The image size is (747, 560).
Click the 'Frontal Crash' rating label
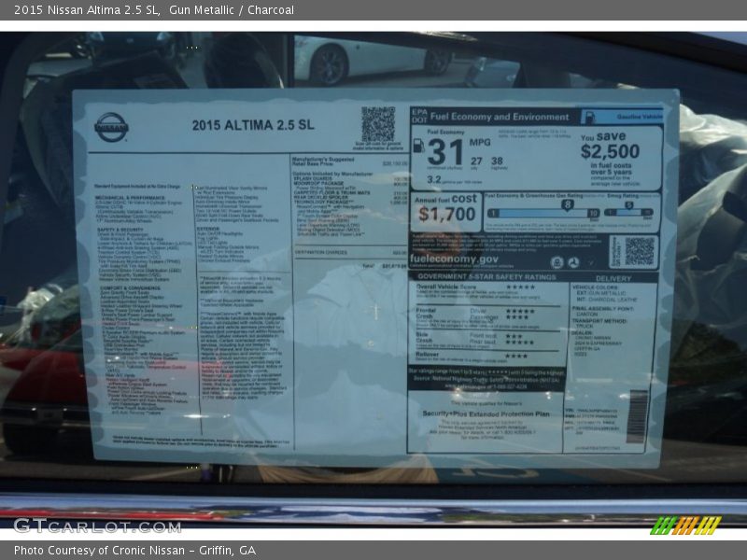pos(426,314)
